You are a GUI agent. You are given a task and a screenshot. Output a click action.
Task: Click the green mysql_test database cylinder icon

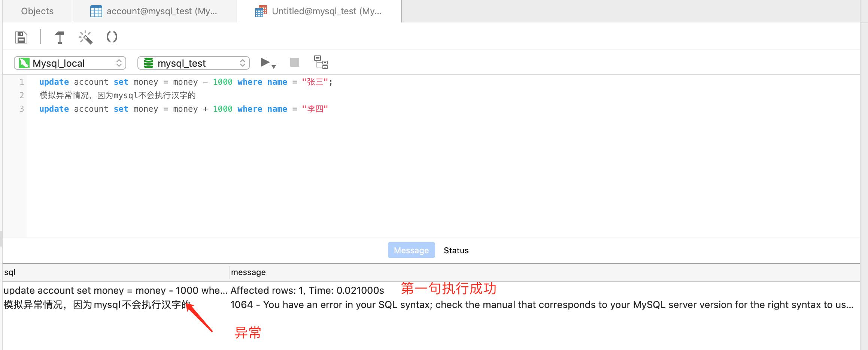click(x=149, y=63)
